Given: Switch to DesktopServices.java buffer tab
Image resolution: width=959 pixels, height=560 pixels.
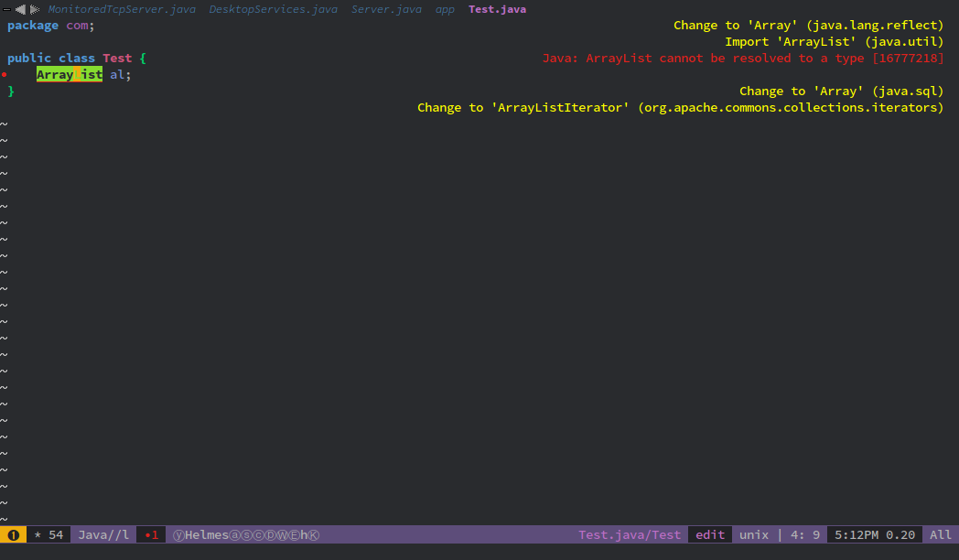Looking at the screenshot, I should point(274,9).
